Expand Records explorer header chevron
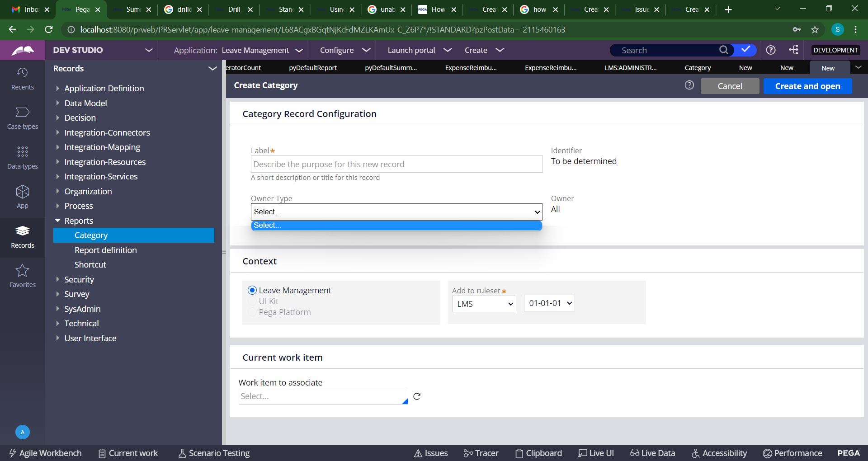The height and width of the screenshot is (461, 868). coord(212,68)
